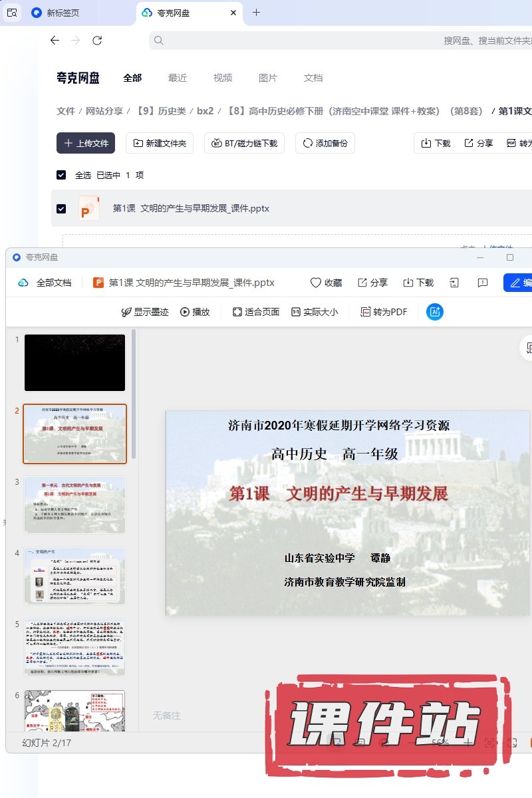Start slideshow with the 播放 button

[x=195, y=312]
